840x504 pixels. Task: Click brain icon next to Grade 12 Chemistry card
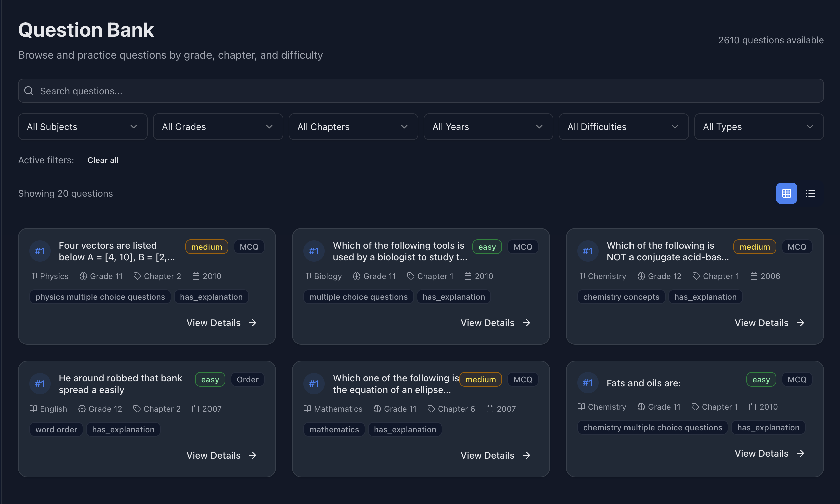(641, 276)
